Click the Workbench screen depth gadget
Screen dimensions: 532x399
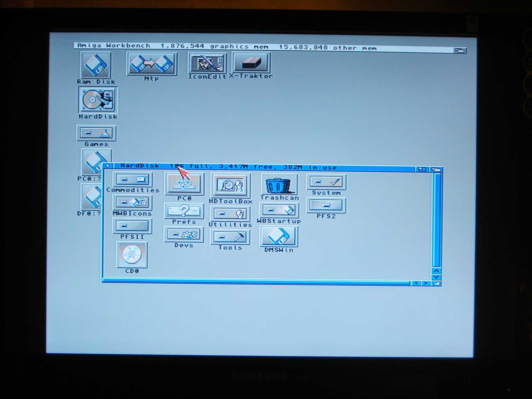460,51
